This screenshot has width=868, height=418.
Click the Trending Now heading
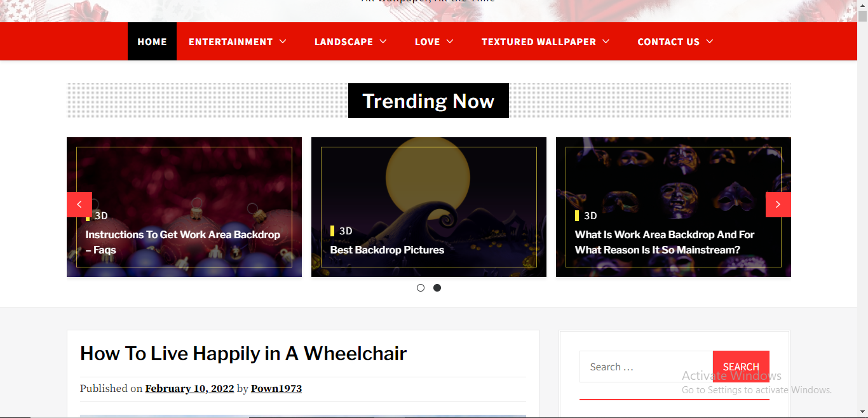[x=428, y=101]
